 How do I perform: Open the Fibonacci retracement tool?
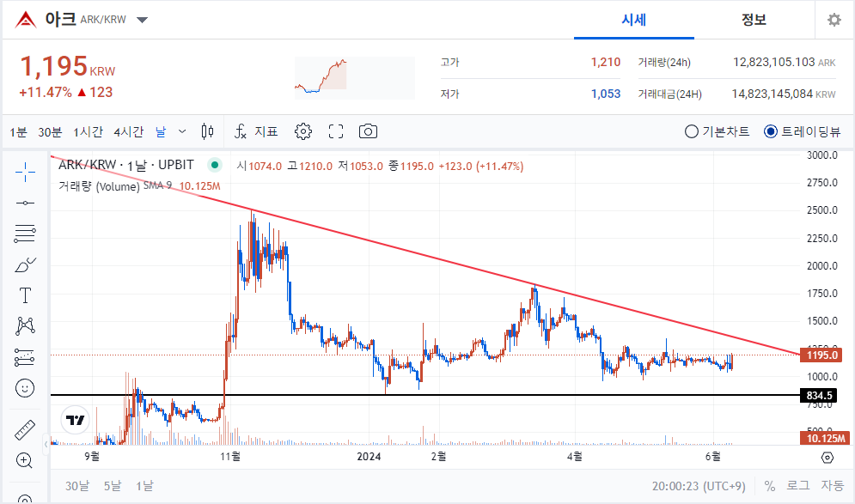[25, 234]
